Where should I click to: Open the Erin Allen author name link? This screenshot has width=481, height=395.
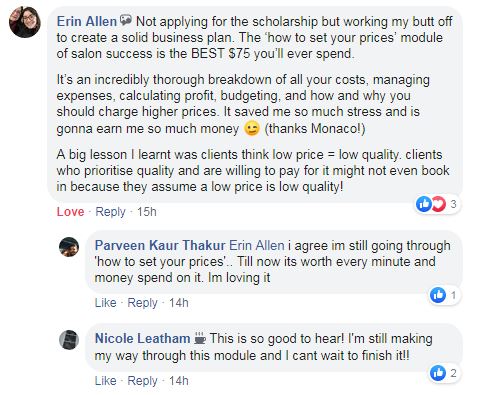[x=87, y=21]
